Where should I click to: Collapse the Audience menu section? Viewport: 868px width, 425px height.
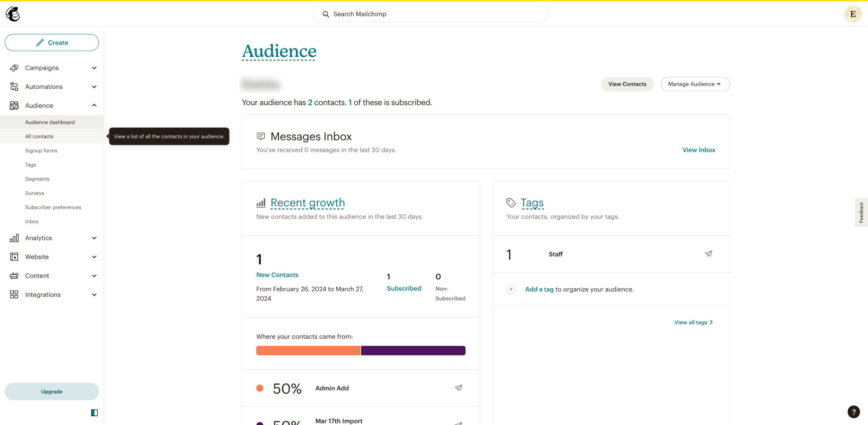(94, 105)
